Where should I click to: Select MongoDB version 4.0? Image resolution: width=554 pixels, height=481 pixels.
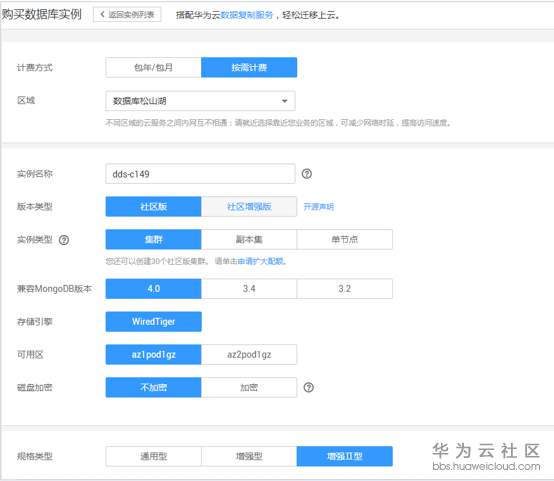[x=153, y=289]
